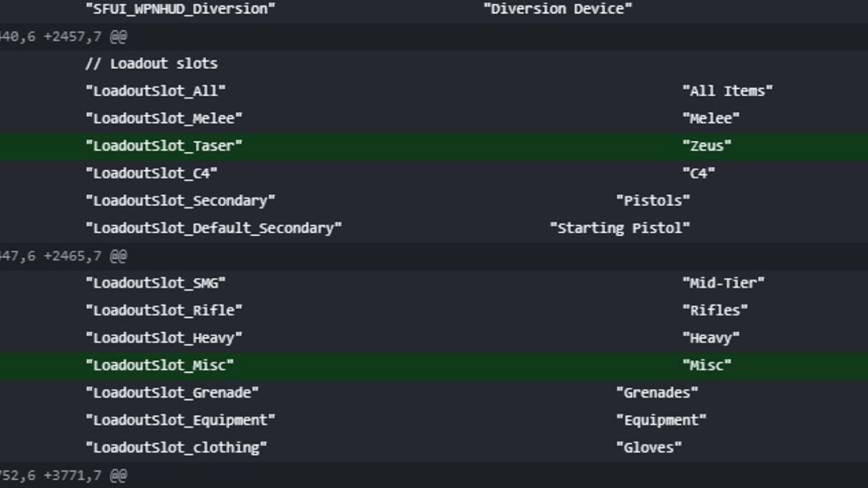Click the "Pistols" value string

coord(653,201)
